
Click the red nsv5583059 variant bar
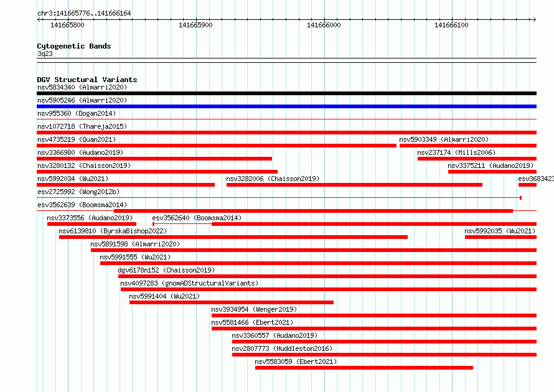pos(364,368)
